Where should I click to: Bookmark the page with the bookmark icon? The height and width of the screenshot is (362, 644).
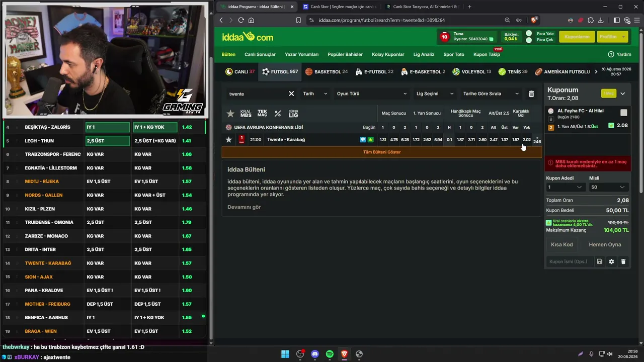point(298,20)
